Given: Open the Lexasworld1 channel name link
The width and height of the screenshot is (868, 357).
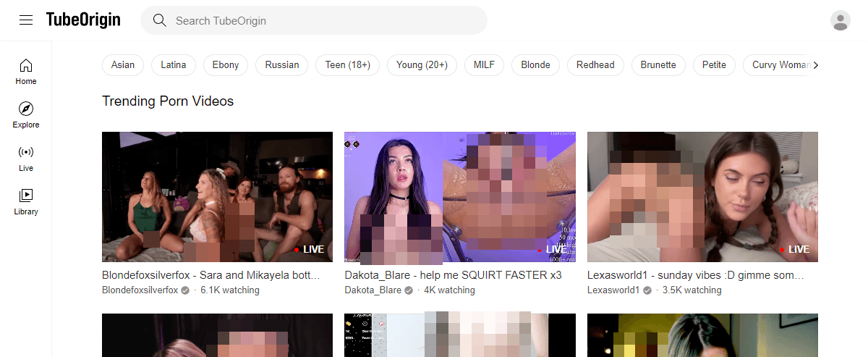Looking at the screenshot, I should (x=613, y=290).
